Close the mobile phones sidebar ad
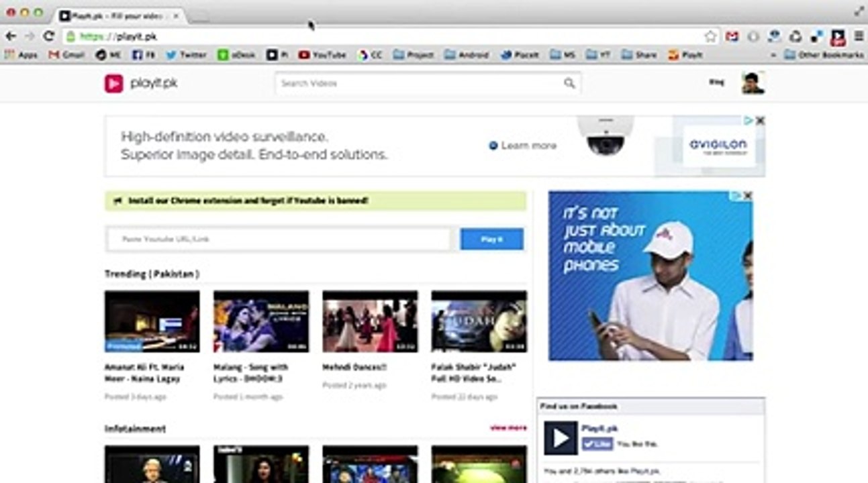The width and height of the screenshot is (868, 483). (748, 196)
